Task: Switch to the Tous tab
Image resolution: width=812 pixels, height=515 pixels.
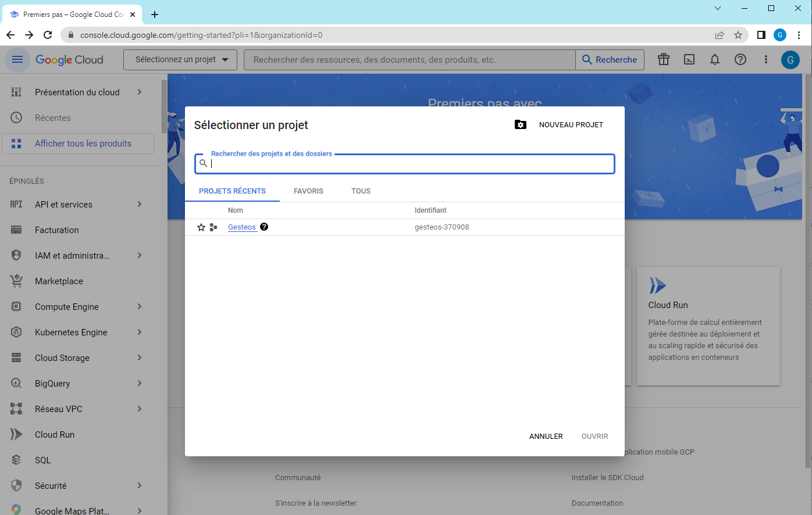Action: click(361, 191)
